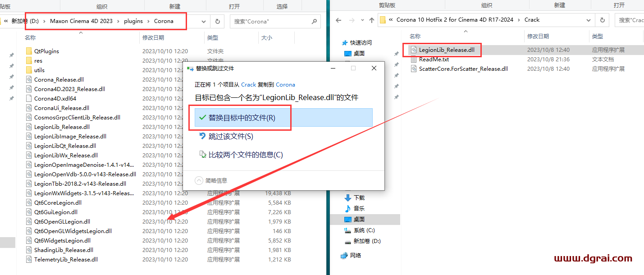The image size is (644, 275).
Task: Select Corona_Release.dll file icon
Action: pos(29,79)
